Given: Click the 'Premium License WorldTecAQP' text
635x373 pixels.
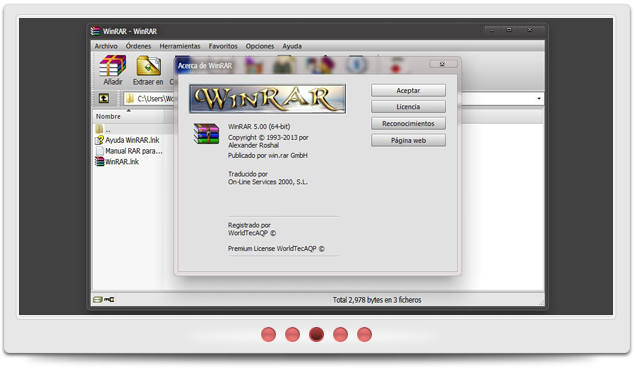Looking at the screenshot, I should pyautogui.click(x=276, y=249).
